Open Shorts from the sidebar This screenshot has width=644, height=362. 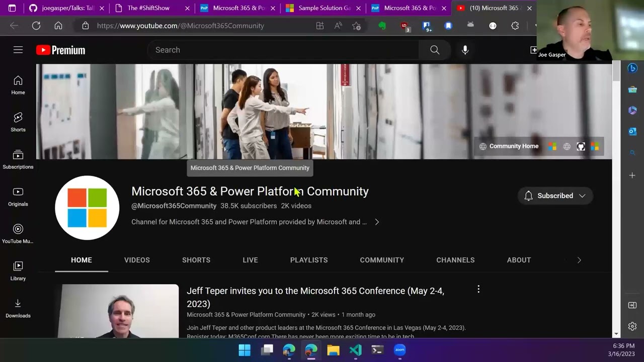pyautogui.click(x=18, y=122)
